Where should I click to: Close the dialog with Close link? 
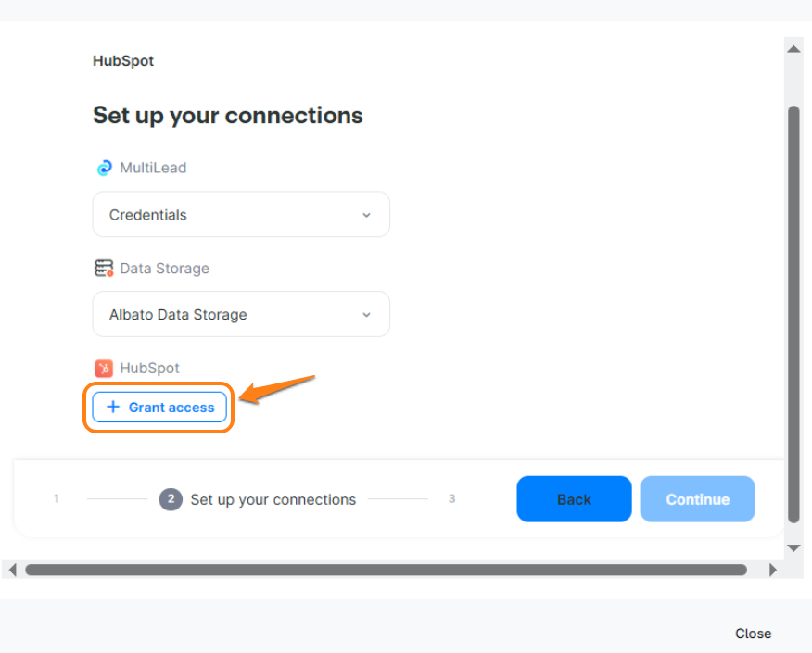pos(753,634)
